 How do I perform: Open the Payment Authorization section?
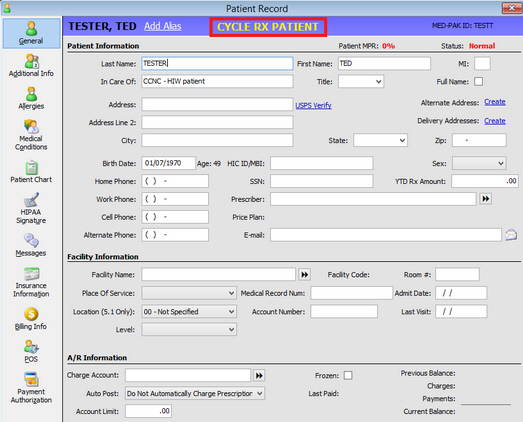31,388
